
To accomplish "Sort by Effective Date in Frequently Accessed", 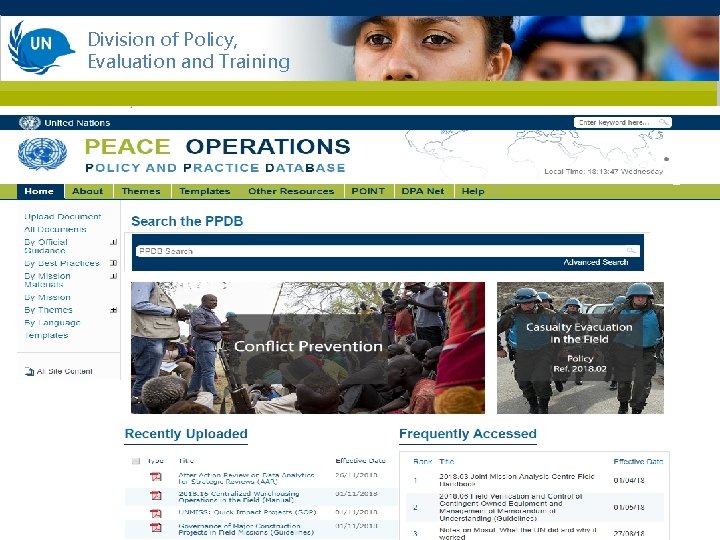I will (638, 461).
